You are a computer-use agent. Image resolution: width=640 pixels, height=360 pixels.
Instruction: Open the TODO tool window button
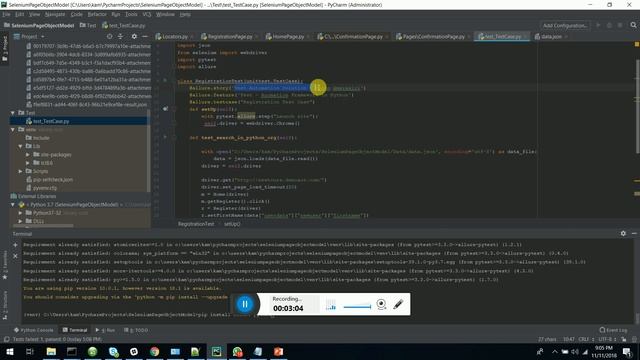click(x=136, y=330)
